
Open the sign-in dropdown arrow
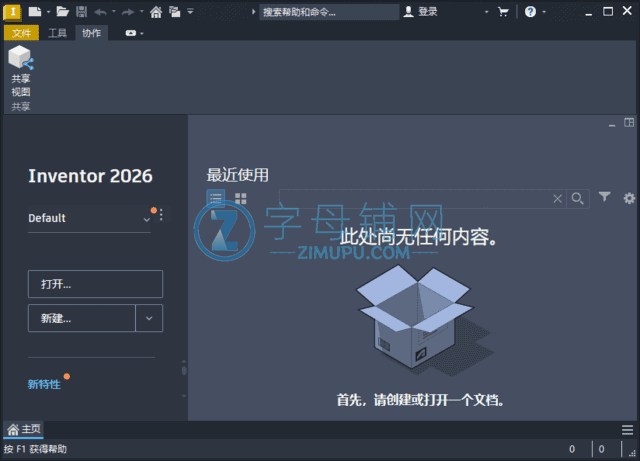(x=487, y=12)
